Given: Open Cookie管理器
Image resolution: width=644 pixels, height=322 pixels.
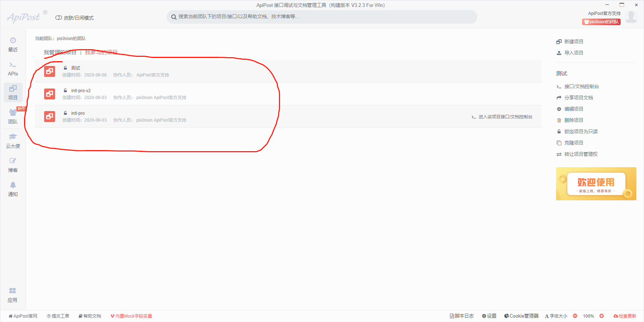Looking at the screenshot, I should tap(521, 316).
